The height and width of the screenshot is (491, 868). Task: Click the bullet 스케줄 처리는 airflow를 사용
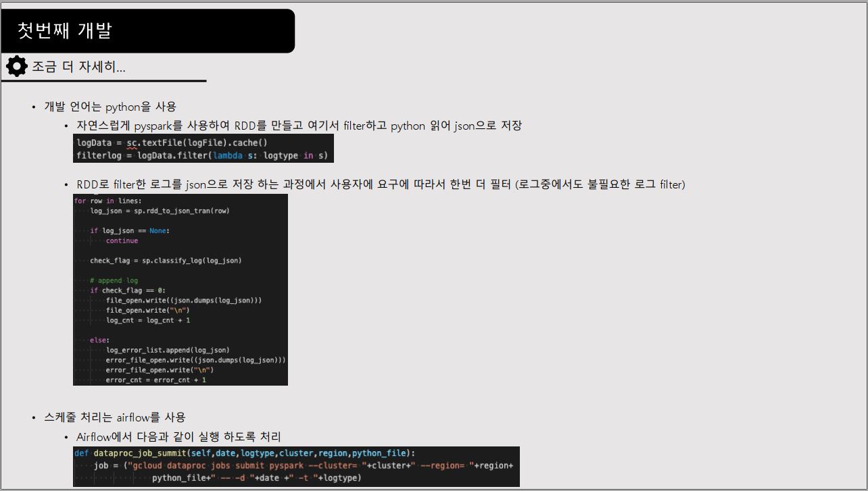pyautogui.click(x=114, y=417)
